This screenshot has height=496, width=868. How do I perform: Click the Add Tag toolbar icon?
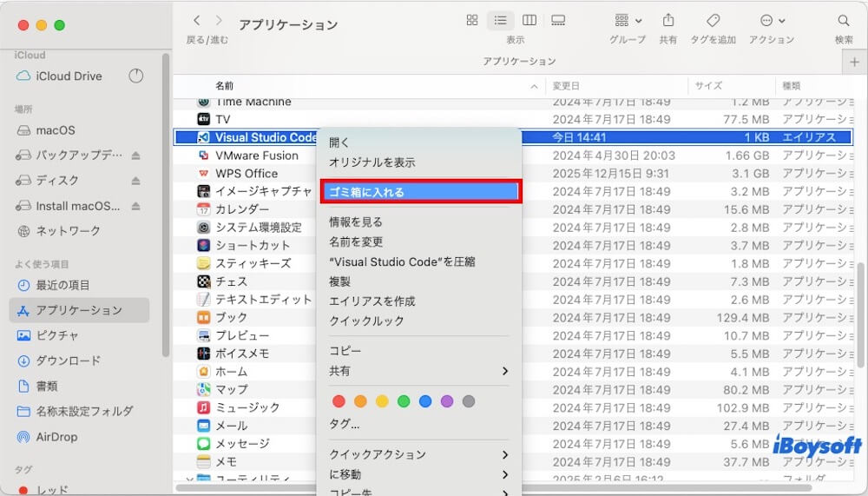(x=713, y=21)
